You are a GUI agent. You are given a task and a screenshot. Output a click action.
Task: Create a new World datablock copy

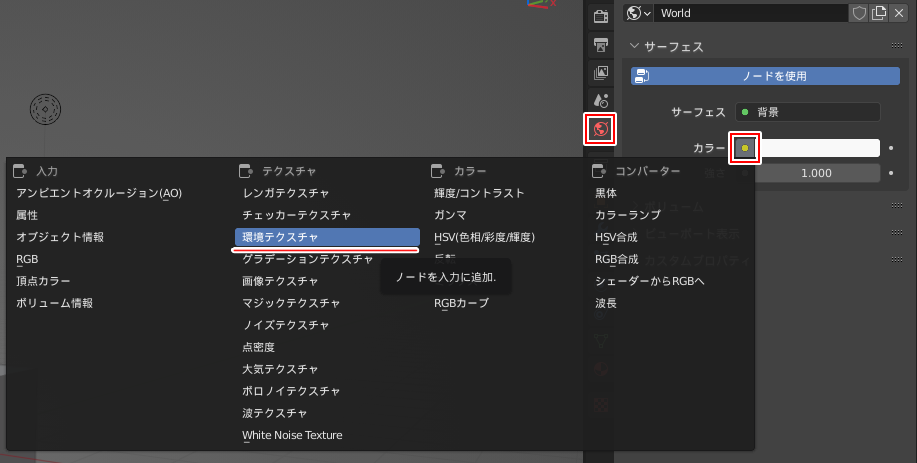[x=879, y=13]
